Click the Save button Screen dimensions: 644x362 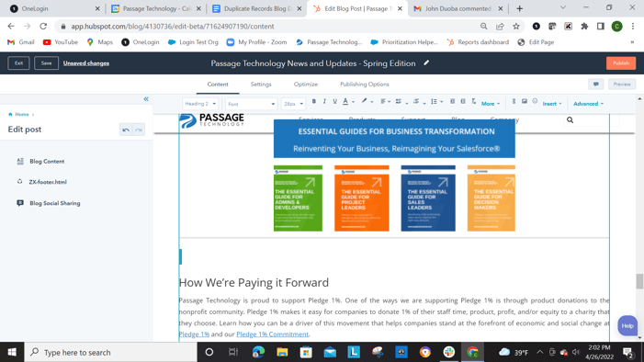click(x=46, y=63)
